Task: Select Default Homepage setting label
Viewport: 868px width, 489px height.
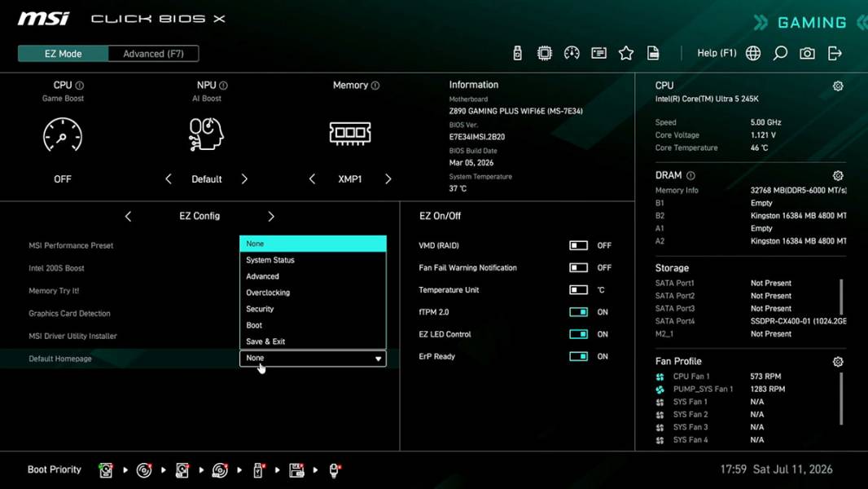Action: pos(59,359)
